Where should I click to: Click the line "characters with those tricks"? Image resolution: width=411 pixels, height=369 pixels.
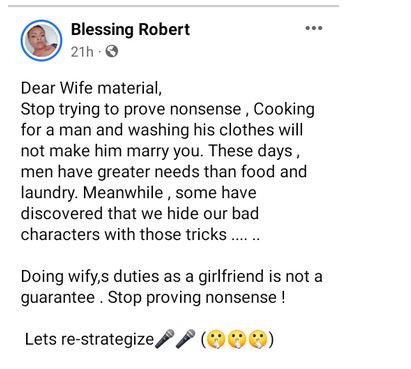pos(140,234)
